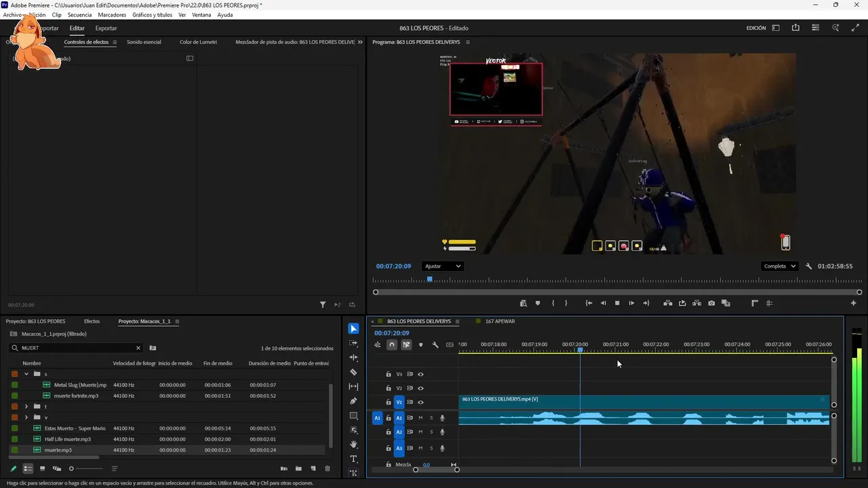This screenshot has height=488, width=868.
Task: Select the Ripple Edit tool
Action: click(x=353, y=357)
